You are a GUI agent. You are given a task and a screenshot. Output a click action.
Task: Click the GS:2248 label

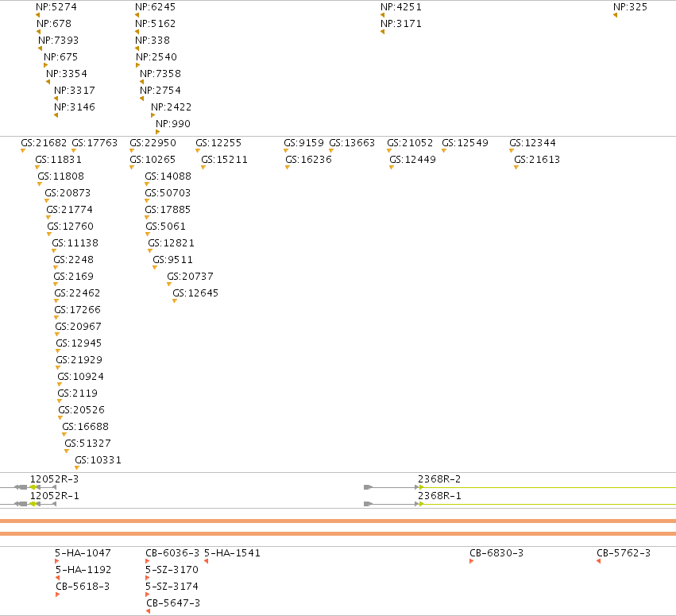tap(73, 260)
